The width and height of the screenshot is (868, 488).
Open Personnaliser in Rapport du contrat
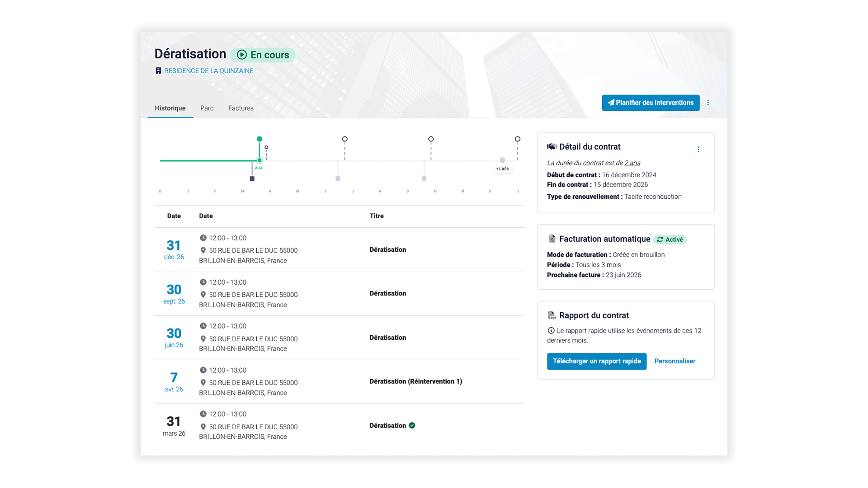pos(675,361)
